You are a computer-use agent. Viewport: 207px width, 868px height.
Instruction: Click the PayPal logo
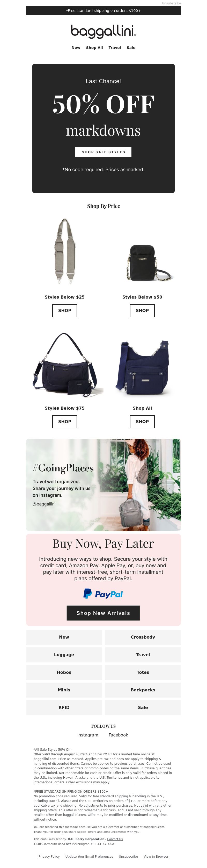[x=103, y=594]
